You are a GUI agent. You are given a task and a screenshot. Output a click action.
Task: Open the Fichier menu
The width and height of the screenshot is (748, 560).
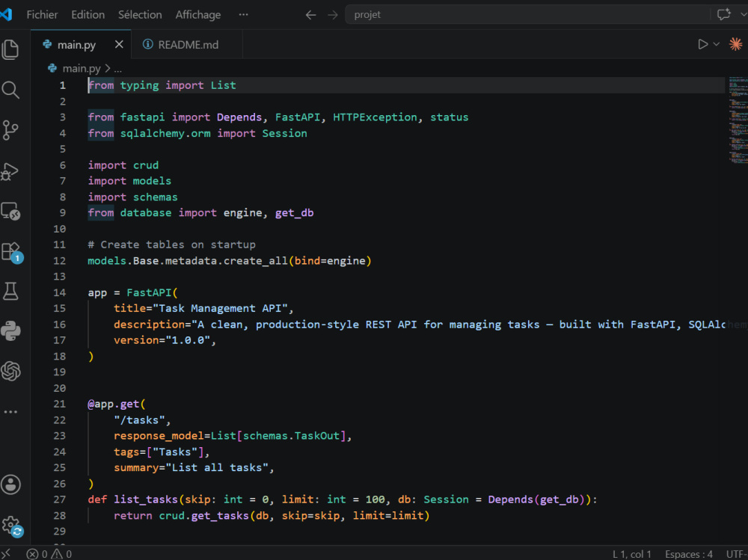42,15
